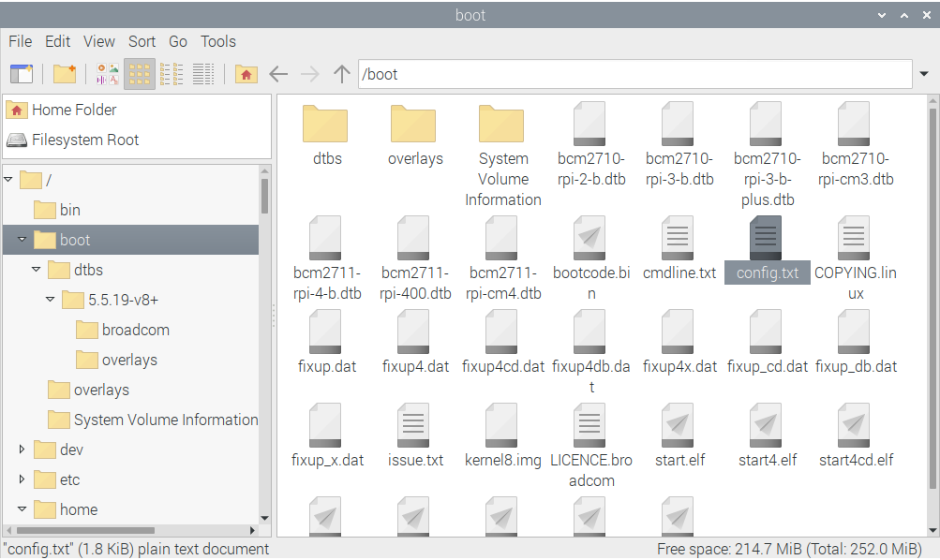Switch to thumbnail view mode
This screenshot has width=940, height=560.
(x=107, y=74)
